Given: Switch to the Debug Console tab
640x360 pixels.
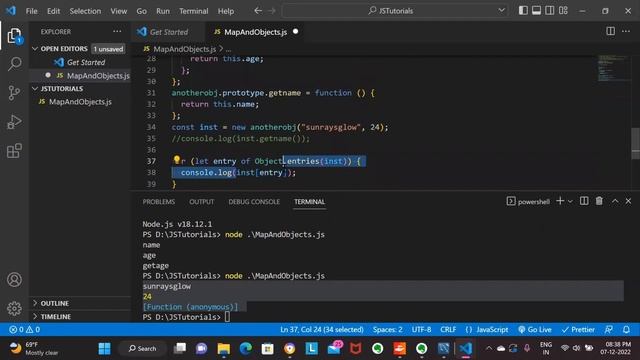Looking at the screenshot, I should pyautogui.click(x=254, y=202).
